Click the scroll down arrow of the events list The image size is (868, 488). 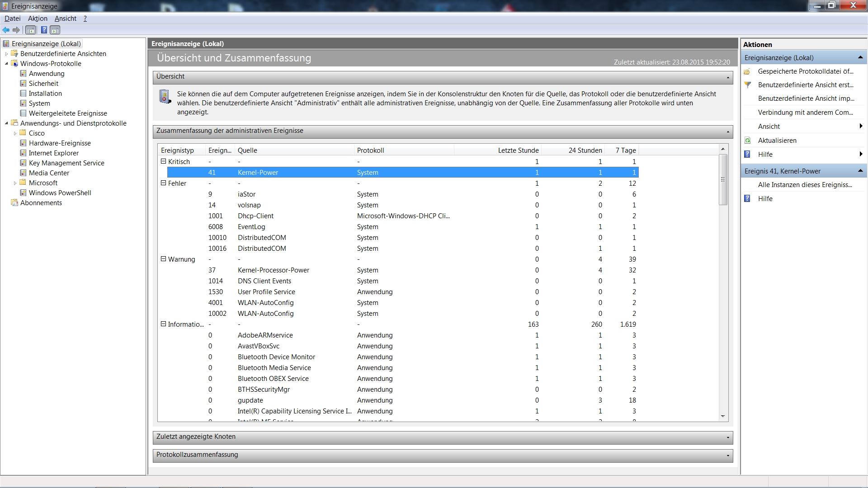pyautogui.click(x=723, y=416)
